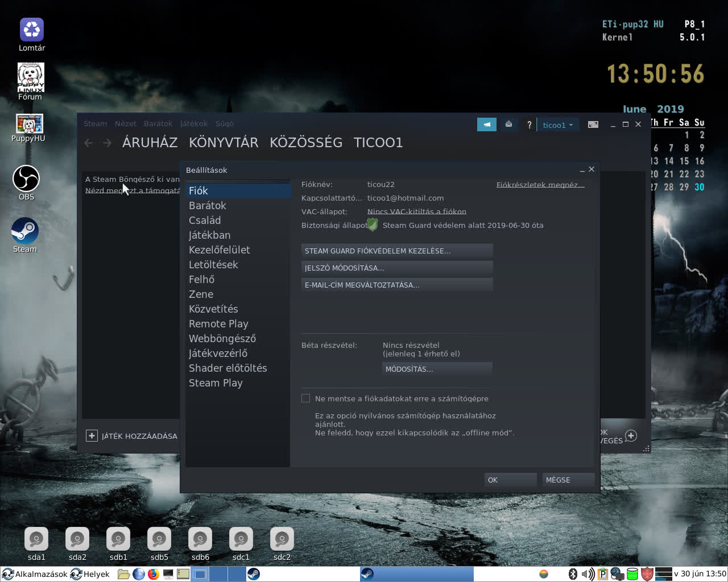Image resolution: width=728 pixels, height=582 pixels.
Task: Confirm settings with OK button
Action: [x=510, y=480]
